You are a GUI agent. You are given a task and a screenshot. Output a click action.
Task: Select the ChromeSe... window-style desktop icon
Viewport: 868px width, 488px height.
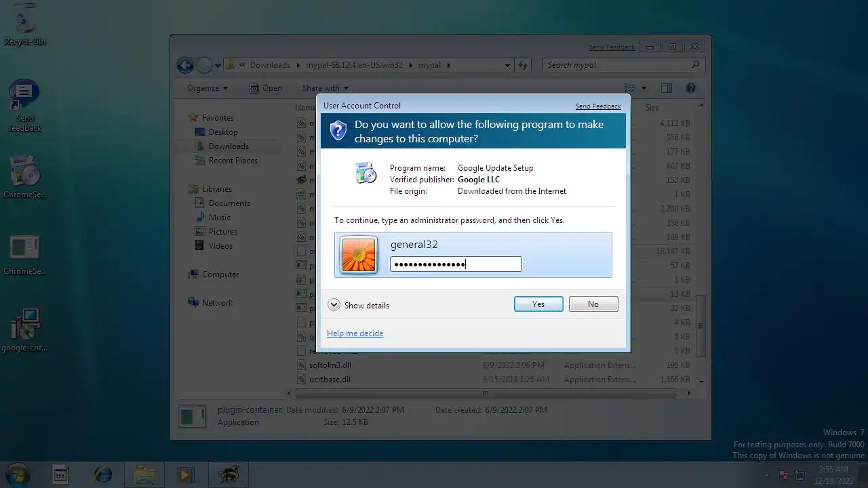[25, 255]
